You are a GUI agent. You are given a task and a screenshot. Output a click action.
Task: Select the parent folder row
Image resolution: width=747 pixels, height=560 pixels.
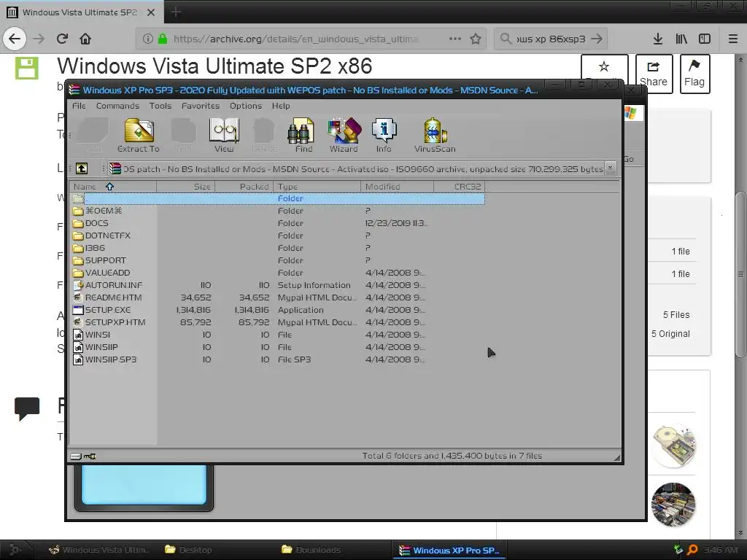pos(278,198)
